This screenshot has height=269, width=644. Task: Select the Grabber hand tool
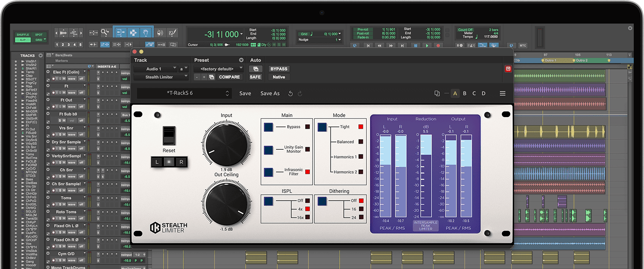(146, 33)
